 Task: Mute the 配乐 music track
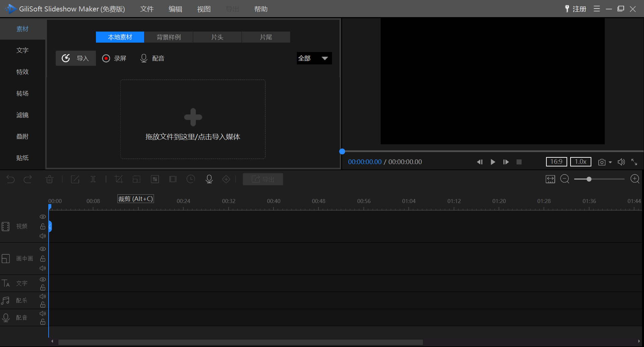(x=43, y=296)
